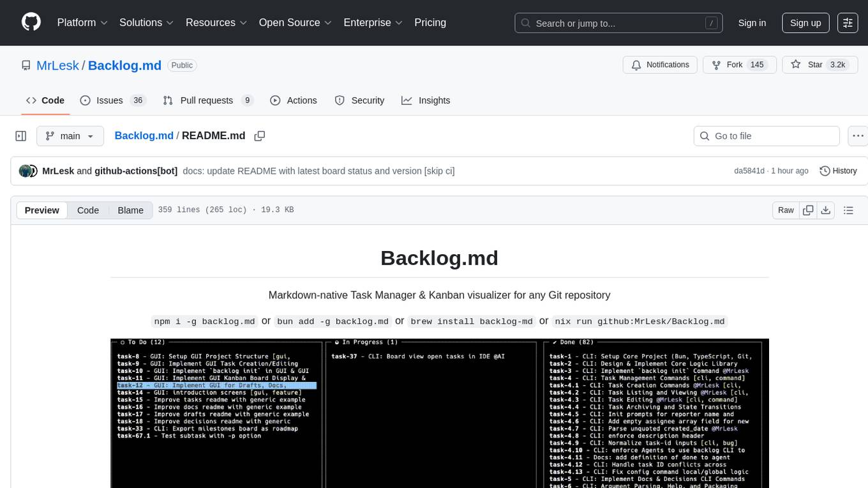The width and height of the screenshot is (868, 488).
Task: Expand the Solutions menu
Action: (147, 22)
